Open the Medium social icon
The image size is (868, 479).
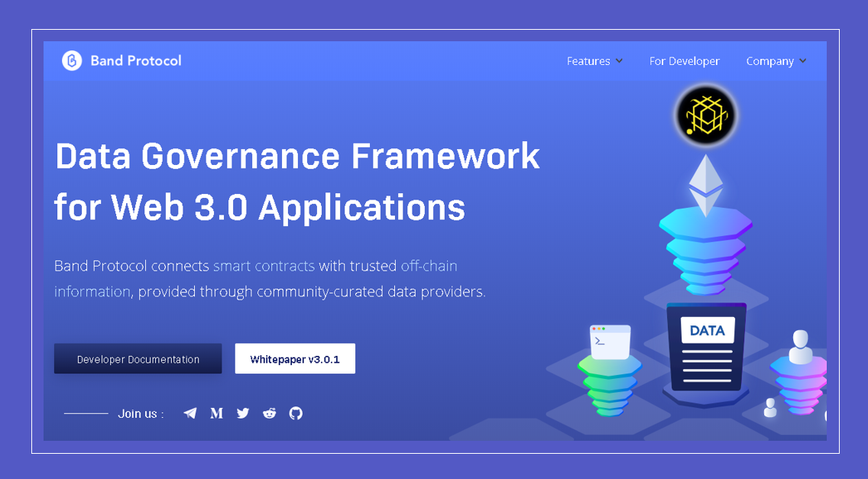coord(216,413)
